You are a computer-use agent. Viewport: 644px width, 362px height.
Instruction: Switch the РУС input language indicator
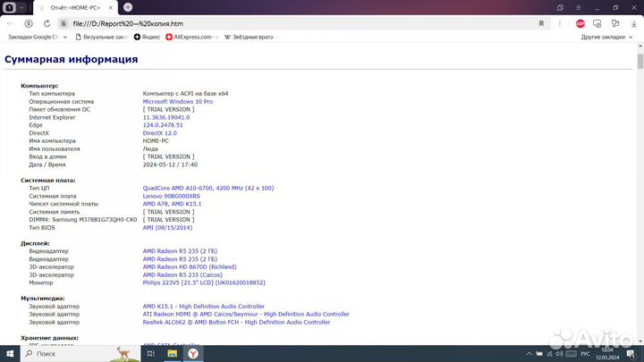point(585,353)
